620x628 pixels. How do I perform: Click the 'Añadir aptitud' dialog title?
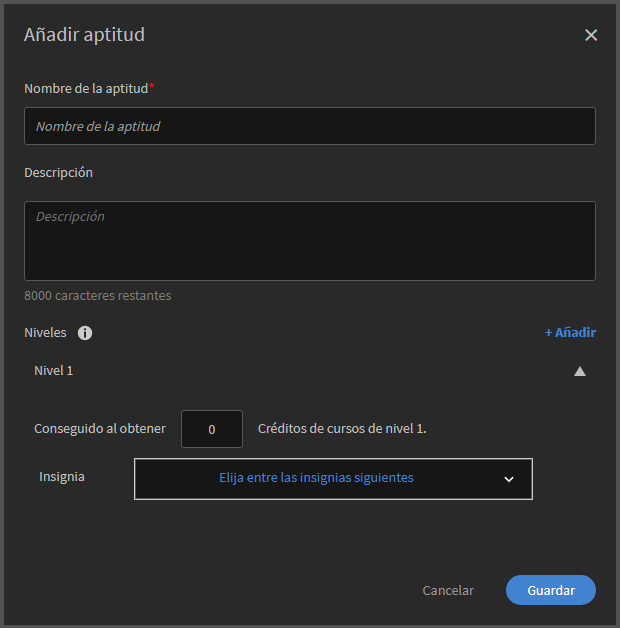point(84,35)
